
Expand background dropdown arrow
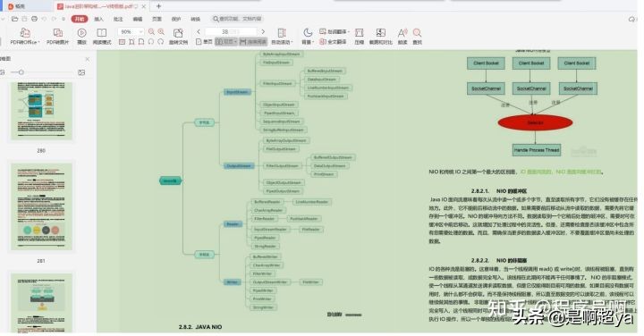click(x=313, y=43)
